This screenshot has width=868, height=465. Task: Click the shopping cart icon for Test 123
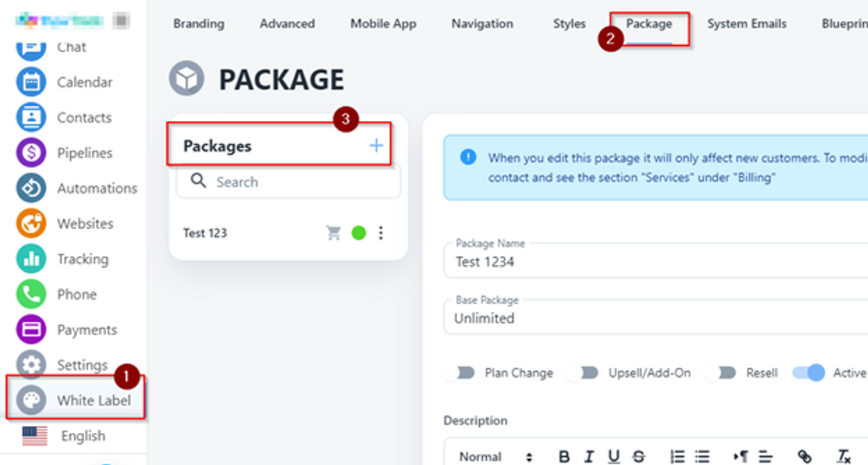pos(334,233)
